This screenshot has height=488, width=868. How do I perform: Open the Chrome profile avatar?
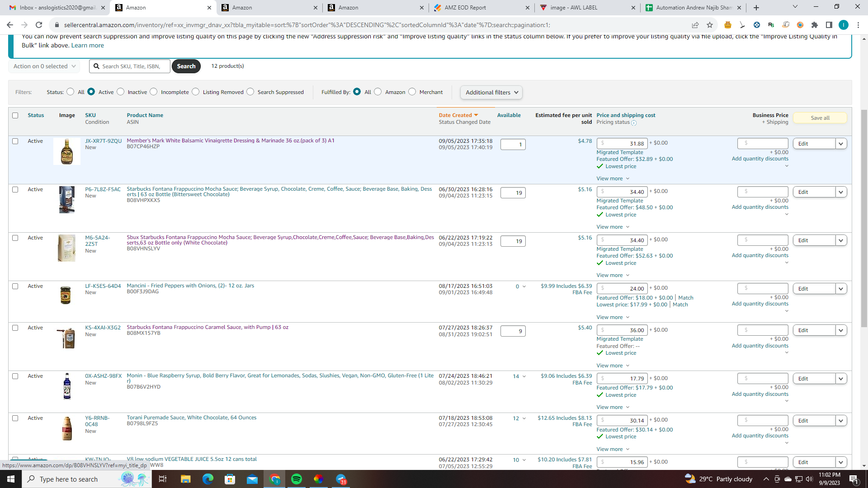(x=844, y=25)
